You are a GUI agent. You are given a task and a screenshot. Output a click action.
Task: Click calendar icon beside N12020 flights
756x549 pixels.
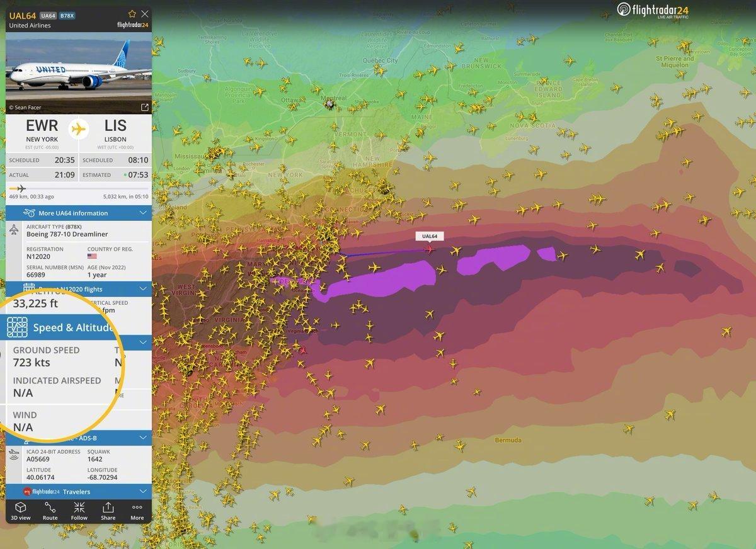coord(28,288)
